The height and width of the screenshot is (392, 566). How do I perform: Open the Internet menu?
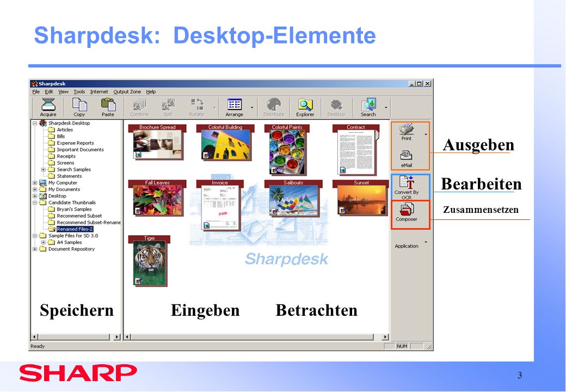pos(99,91)
